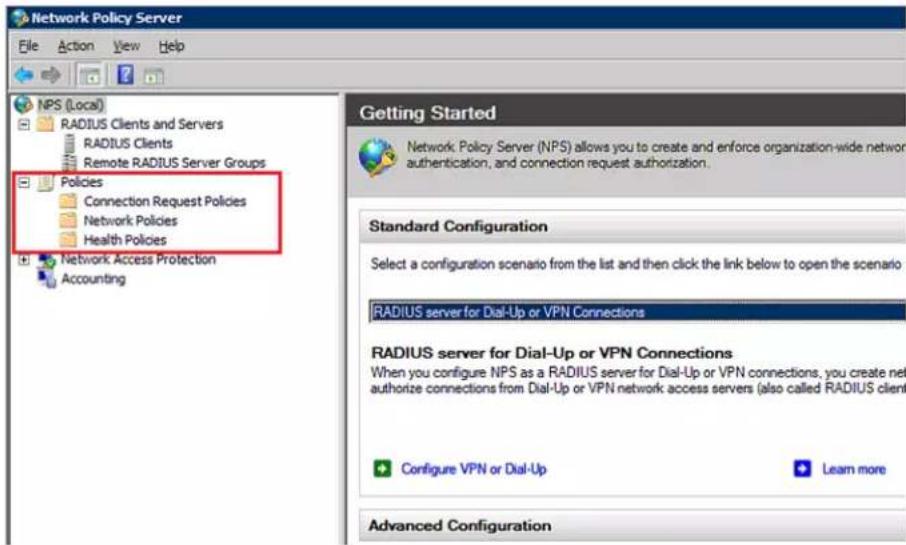Image resolution: width=906 pixels, height=545 pixels.
Task: Click the bold RADIUS server for Dial-Up heading
Action: [552, 353]
